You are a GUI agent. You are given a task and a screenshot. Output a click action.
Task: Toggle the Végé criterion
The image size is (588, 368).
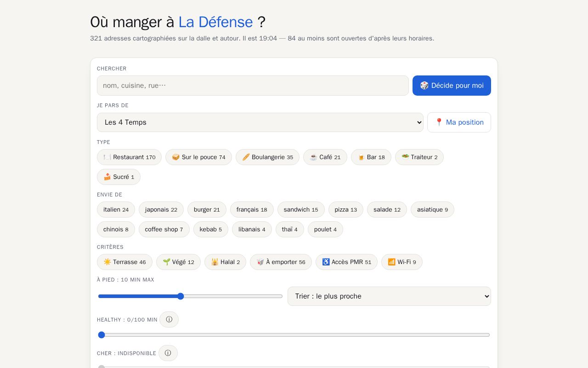coord(178,262)
